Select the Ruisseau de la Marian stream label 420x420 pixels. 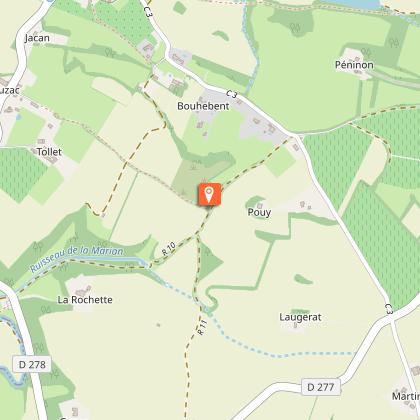tap(76, 258)
